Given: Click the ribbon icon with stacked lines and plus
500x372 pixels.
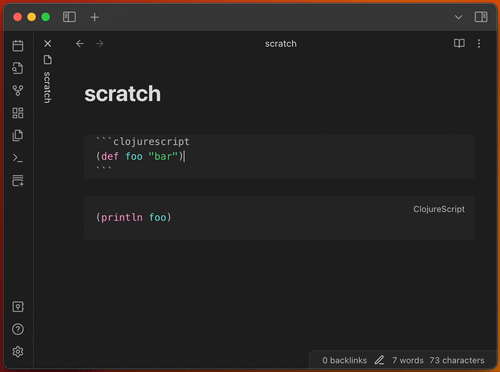Looking at the screenshot, I should point(18,180).
